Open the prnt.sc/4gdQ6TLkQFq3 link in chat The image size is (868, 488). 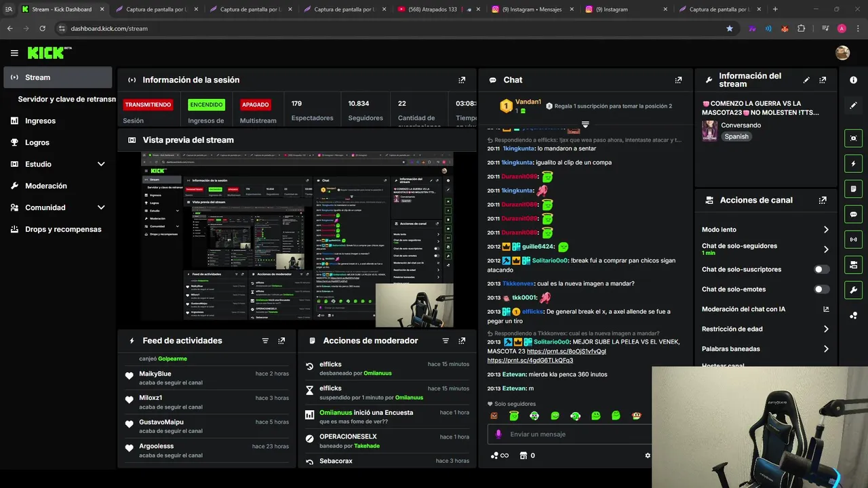point(530,361)
